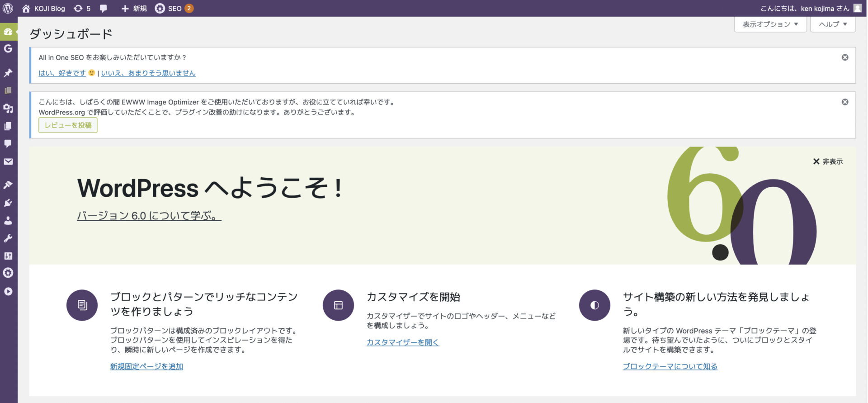
Task: Hide the welcome panel with 非表示
Action: 828,161
